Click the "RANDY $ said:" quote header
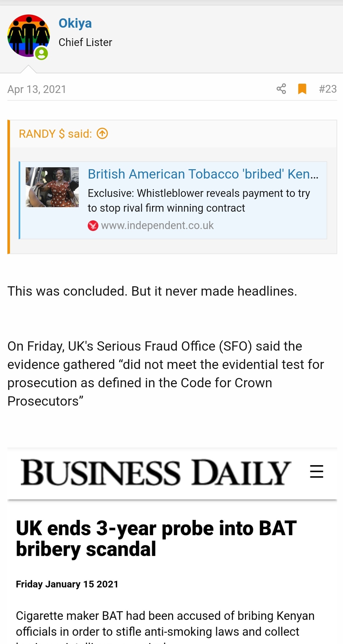 coord(55,134)
